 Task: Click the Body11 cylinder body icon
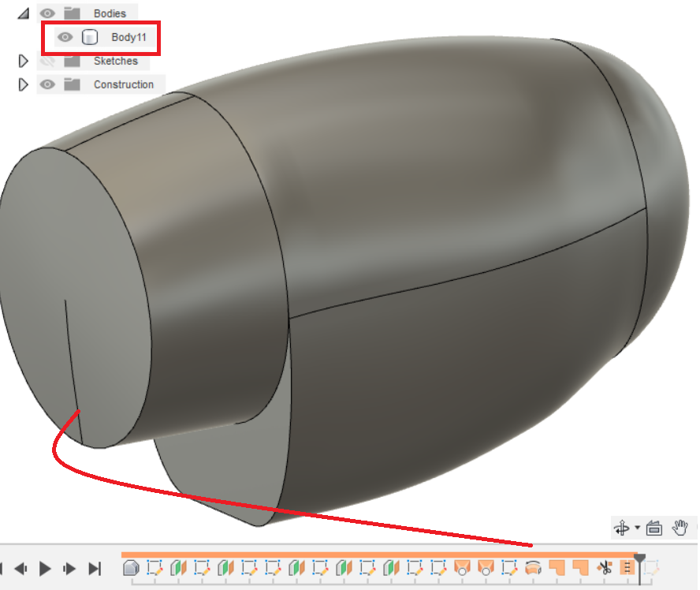click(x=90, y=37)
